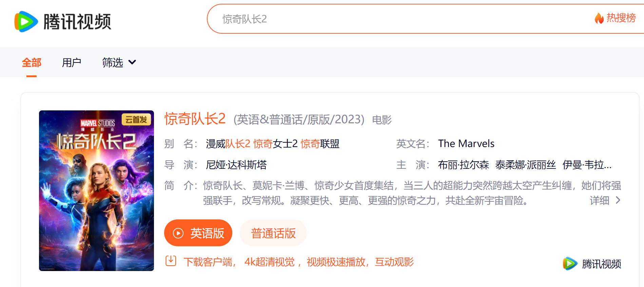
Task: Play the 普通话版 version
Action: click(x=273, y=233)
